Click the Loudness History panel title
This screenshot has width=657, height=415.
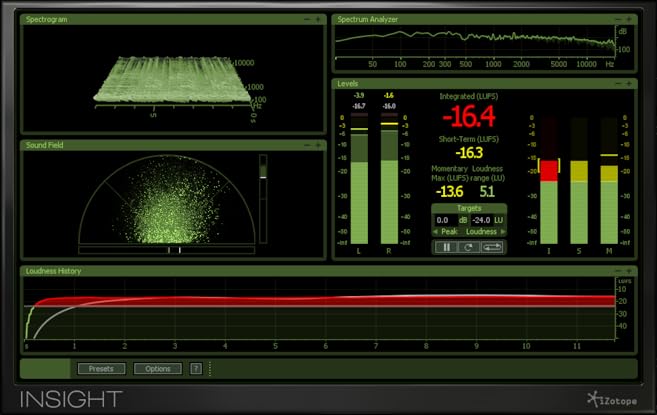click(x=54, y=271)
